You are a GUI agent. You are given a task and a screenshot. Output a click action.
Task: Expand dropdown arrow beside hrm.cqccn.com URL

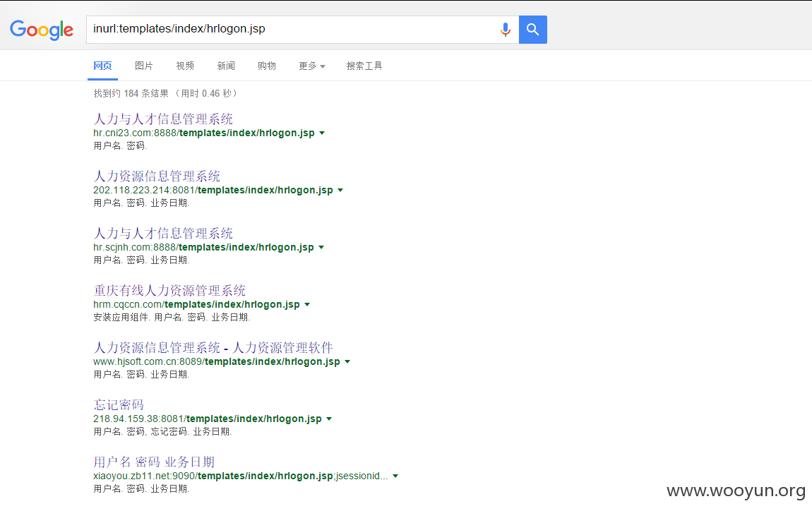tap(307, 304)
